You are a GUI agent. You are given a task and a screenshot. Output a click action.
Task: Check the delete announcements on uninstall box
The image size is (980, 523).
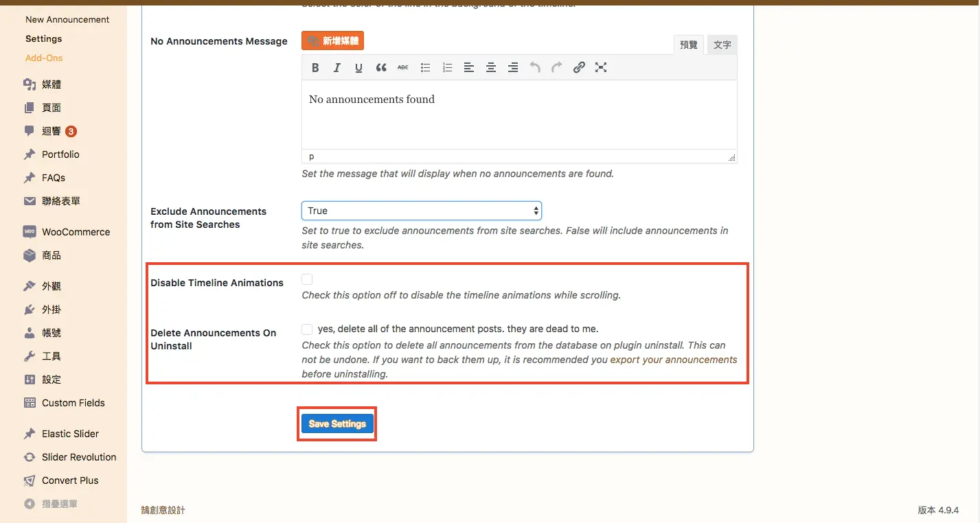coord(307,329)
